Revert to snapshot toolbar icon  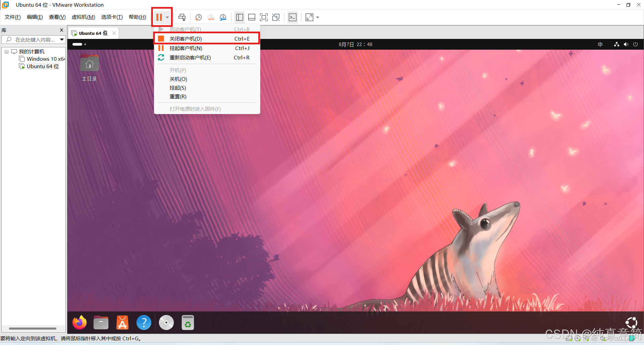pos(211,17)
